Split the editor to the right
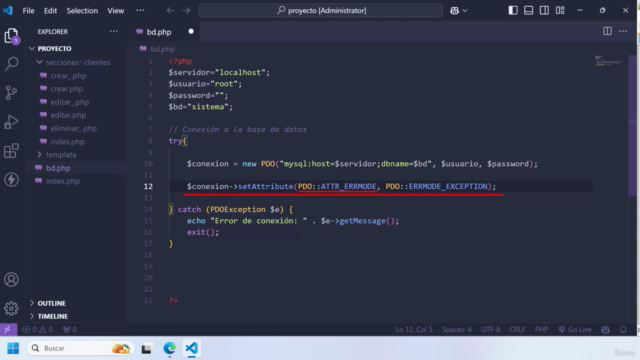 click(x=607, y=31)
